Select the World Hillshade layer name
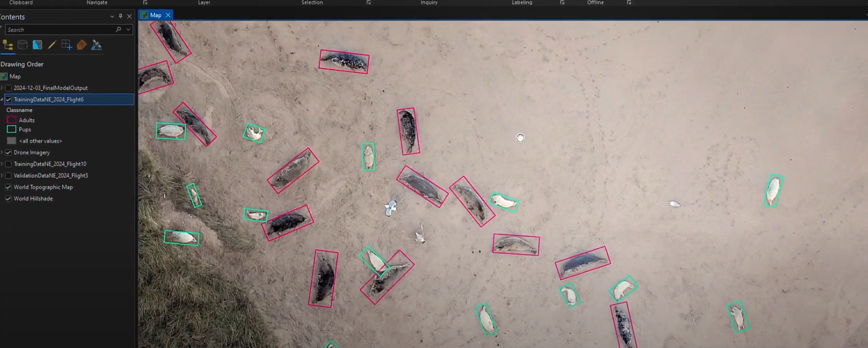This screenshot has width=868, height=348. (x=33, y=199)
